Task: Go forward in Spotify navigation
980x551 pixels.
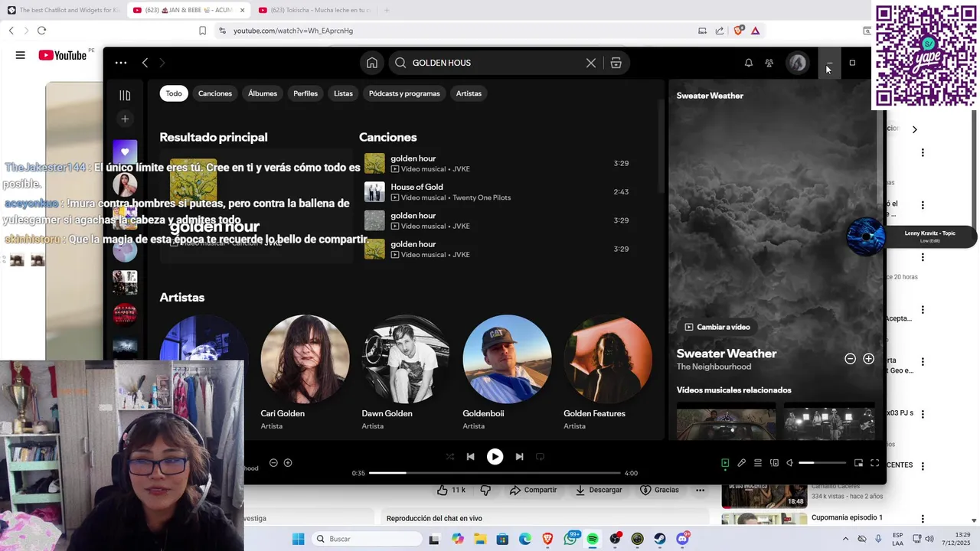Action: [162, 63]
